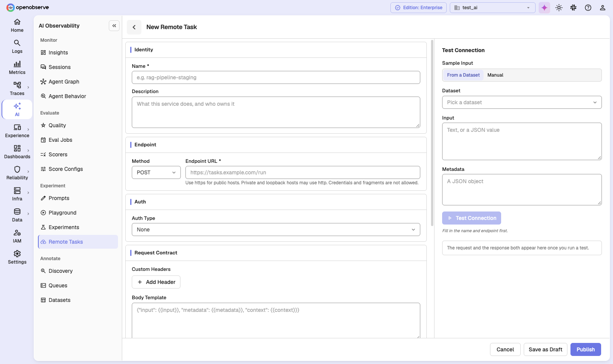Toggle the light/dark theme icon
The image size is (613, 364).
[559, 8]
